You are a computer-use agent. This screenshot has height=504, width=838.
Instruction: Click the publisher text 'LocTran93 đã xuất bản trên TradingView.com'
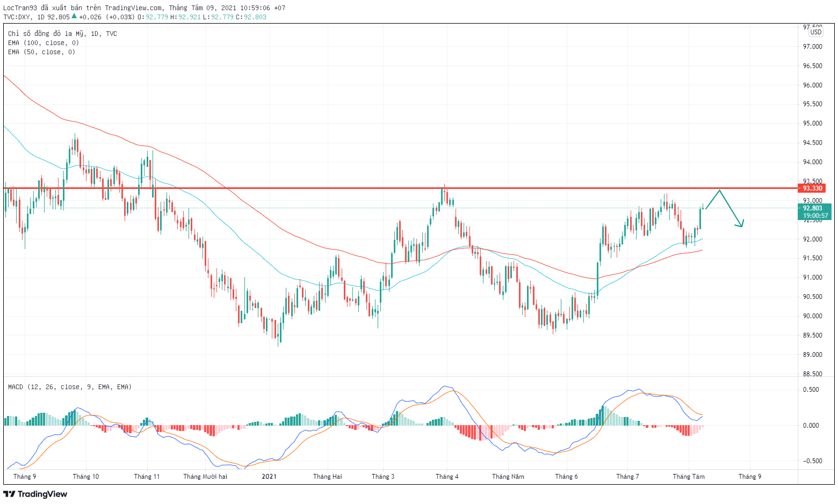[x=83, y=8]
